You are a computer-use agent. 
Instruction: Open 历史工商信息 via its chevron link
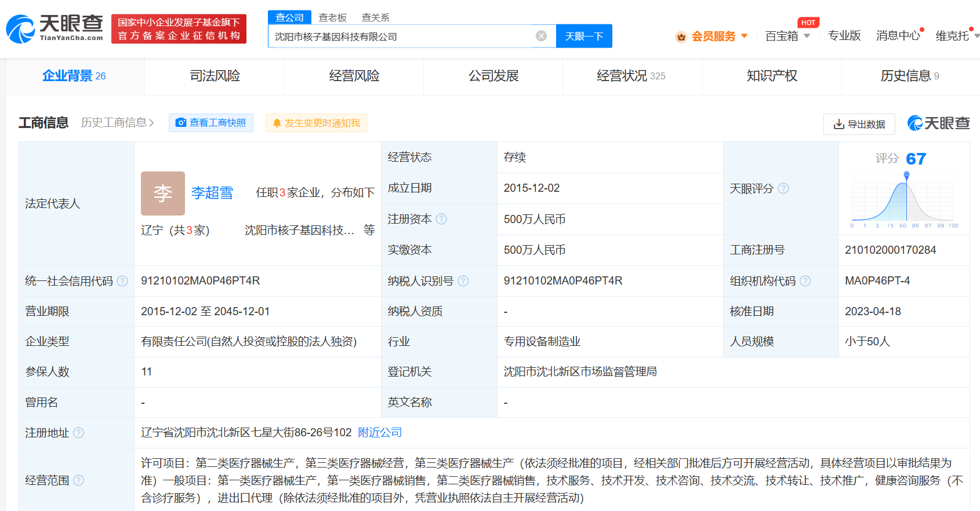(117, 123)
